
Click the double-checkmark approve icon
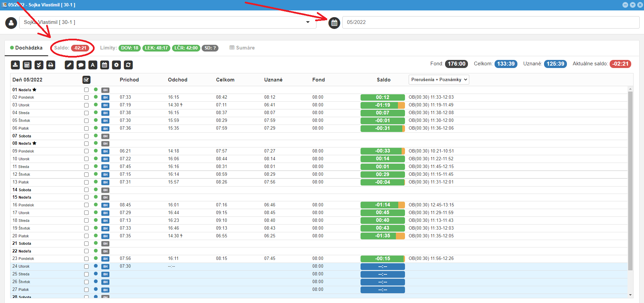coord(39,65)
